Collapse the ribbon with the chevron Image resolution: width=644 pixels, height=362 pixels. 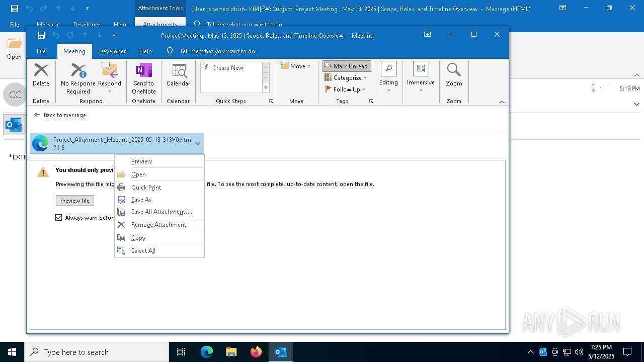pyautogui.click(x=502, y=102)
